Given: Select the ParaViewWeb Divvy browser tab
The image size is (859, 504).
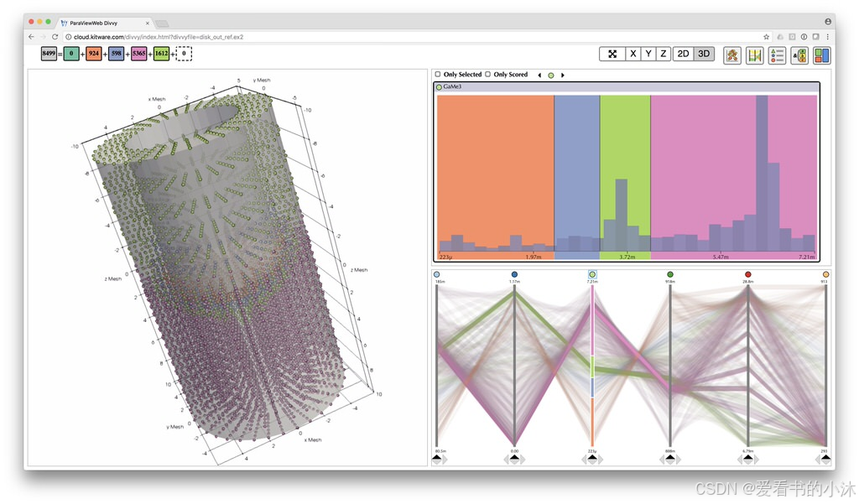Looking at the screenshot, I should point(105,23).
